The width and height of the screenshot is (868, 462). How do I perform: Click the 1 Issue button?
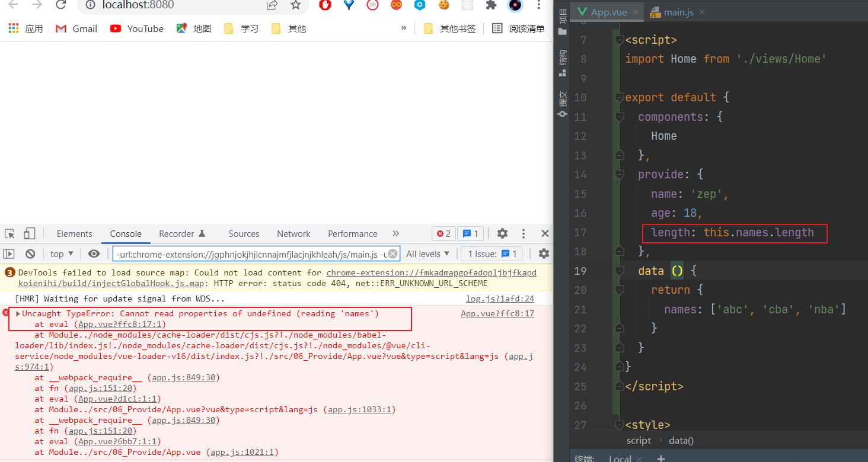point(492,254)
